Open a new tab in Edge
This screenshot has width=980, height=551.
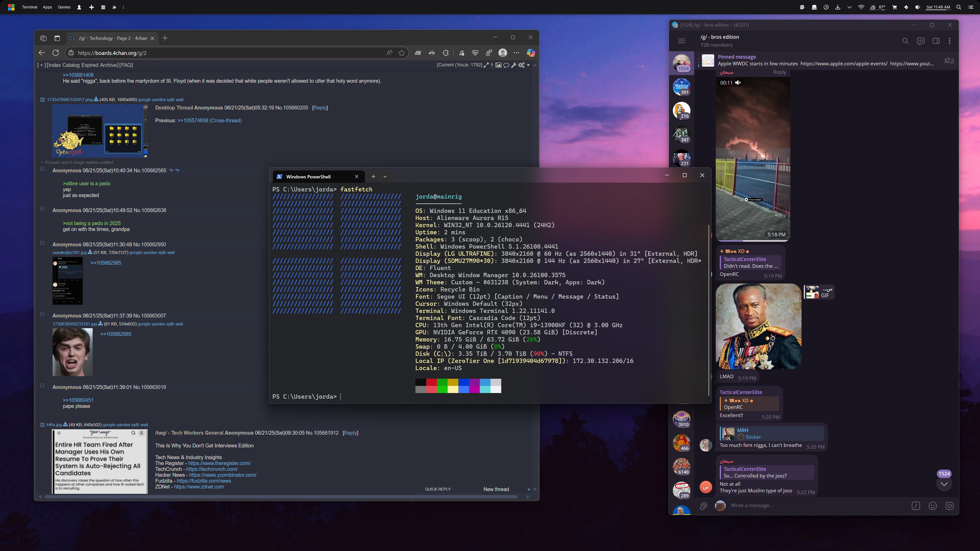(x=165, y=38)
